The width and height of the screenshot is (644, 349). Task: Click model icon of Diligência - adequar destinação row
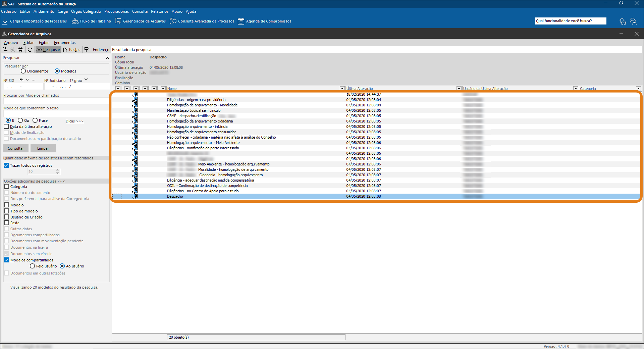point(135,180)
